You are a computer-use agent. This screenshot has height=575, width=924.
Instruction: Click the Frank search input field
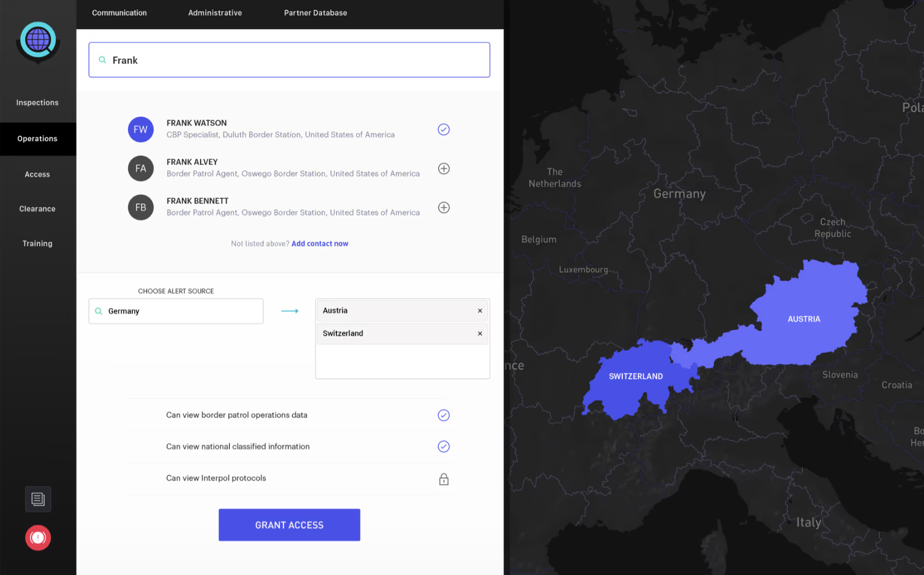289,60
